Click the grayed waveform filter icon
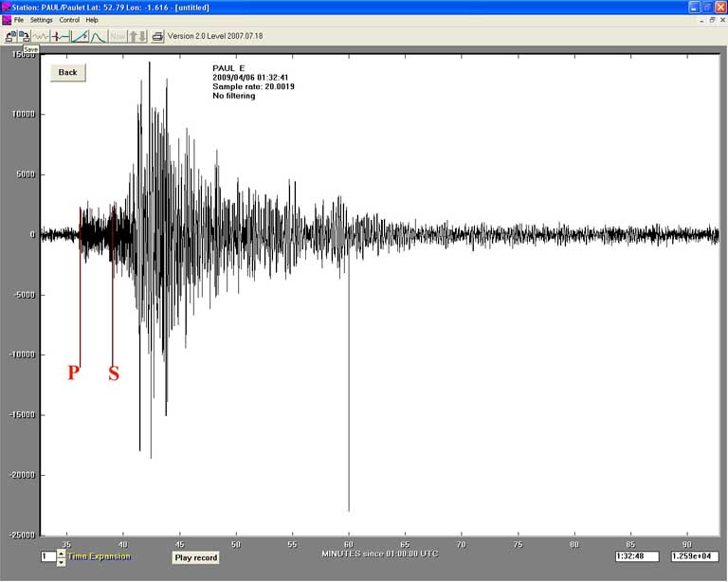The width and height of the screenshot is (728, 582). [x=41, y=36]
